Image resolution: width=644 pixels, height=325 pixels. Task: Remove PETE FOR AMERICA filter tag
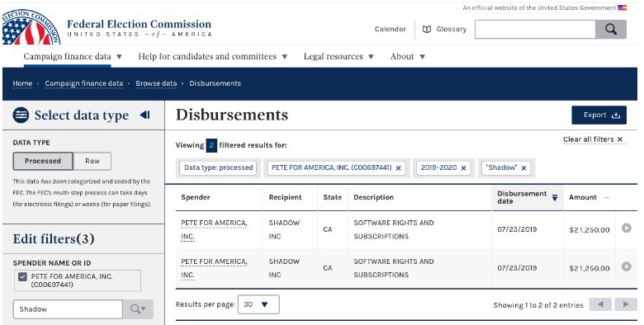coord(399,167)
